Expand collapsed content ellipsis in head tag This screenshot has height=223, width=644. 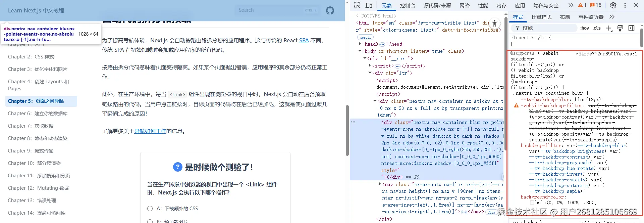(382, 44)
